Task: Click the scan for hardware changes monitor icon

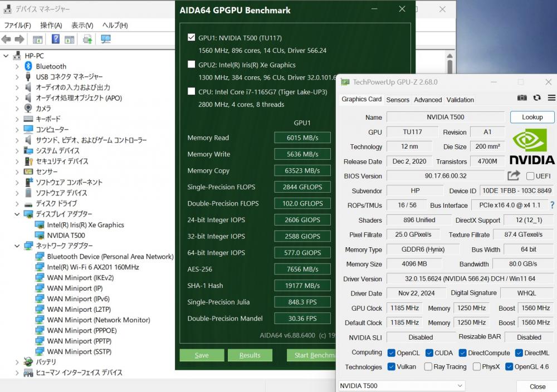Action: click(106, 39)
